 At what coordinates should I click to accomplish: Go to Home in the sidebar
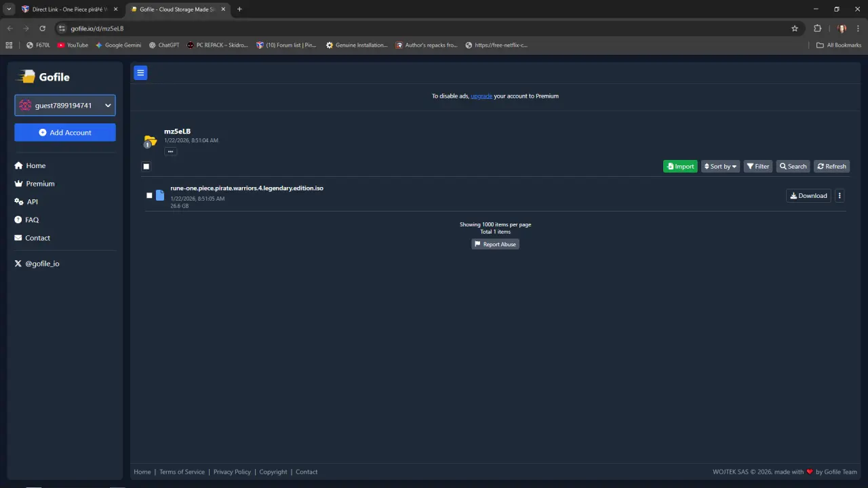30,165
